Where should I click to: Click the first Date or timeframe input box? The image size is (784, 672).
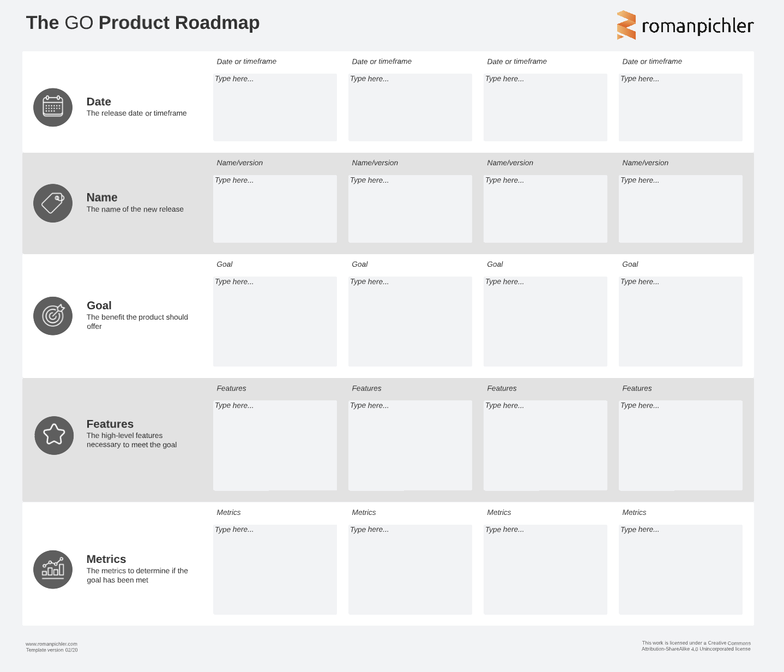pos(275,107)
